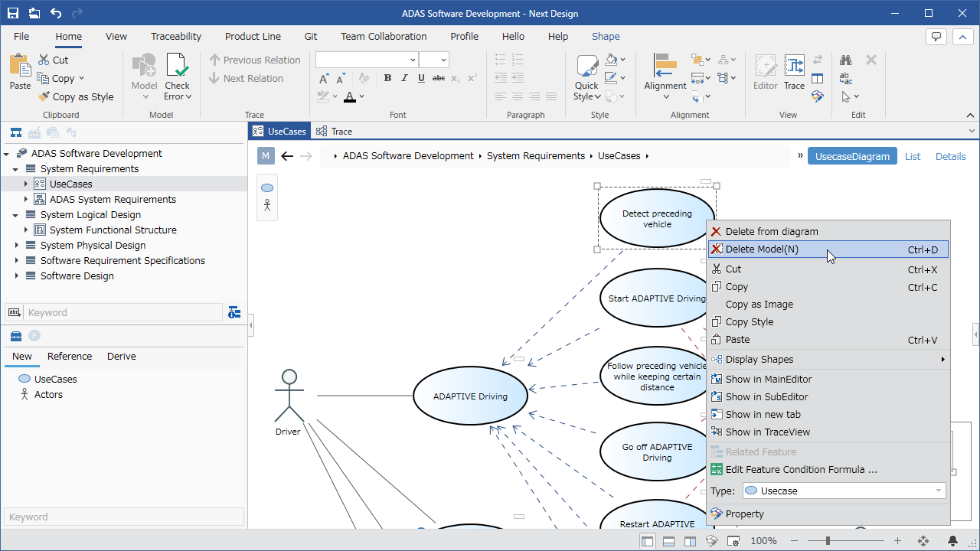Switch to the Trace document tab

(335, 131)
